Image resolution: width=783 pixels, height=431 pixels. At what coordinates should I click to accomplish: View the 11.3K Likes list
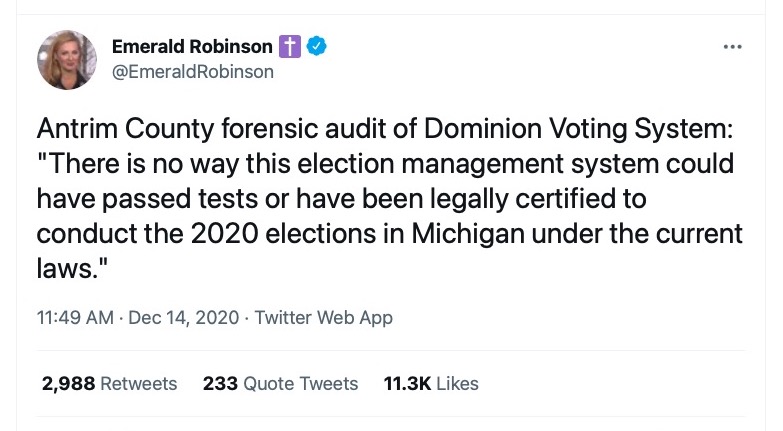[x=431, y=384]
